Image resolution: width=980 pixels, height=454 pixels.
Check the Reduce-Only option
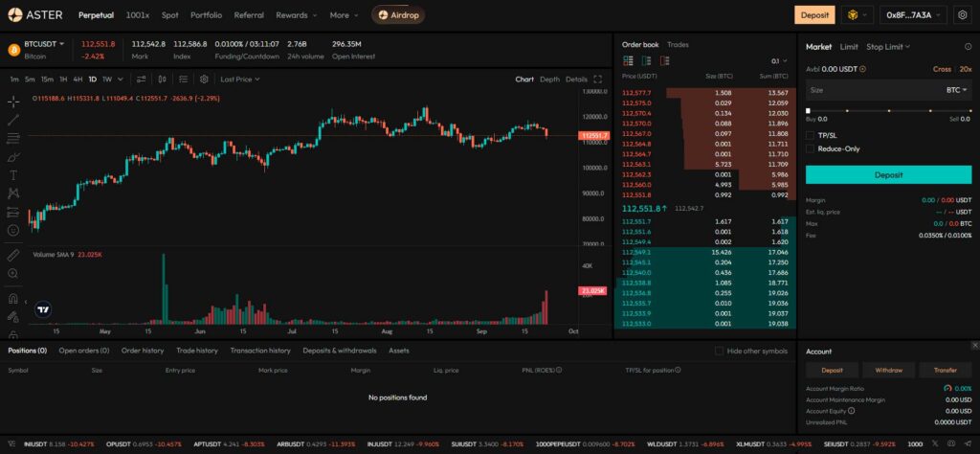(x=811, y=148)
